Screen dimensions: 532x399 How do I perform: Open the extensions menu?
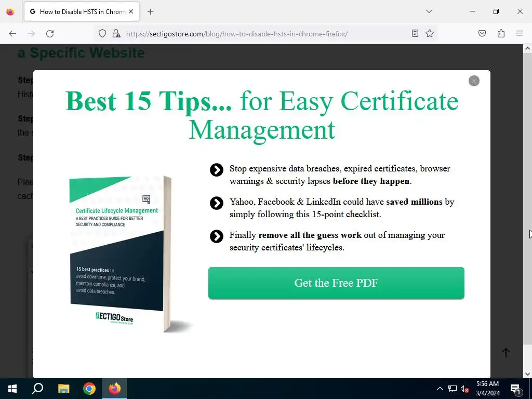(501, 33)
